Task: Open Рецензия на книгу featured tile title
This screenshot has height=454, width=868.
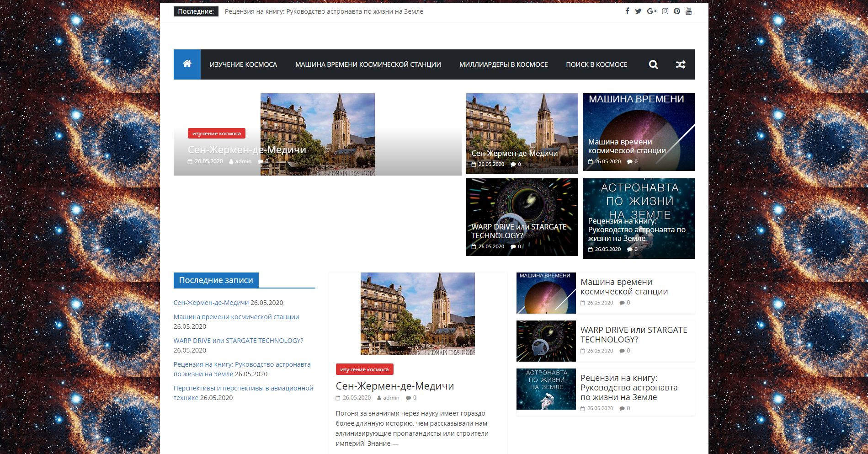Action: [x=637, y=230]
